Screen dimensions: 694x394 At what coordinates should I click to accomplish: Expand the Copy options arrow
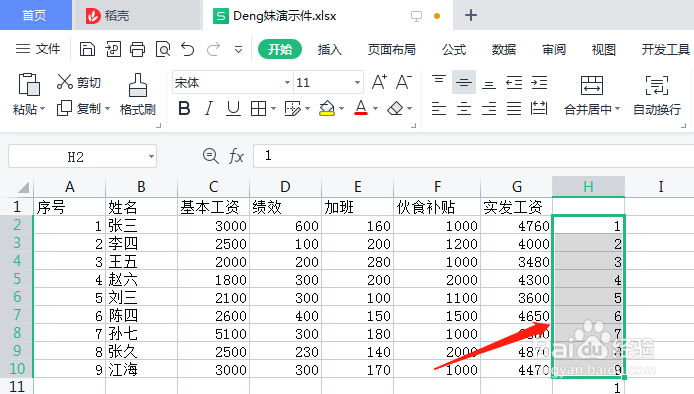click(108, 108)
